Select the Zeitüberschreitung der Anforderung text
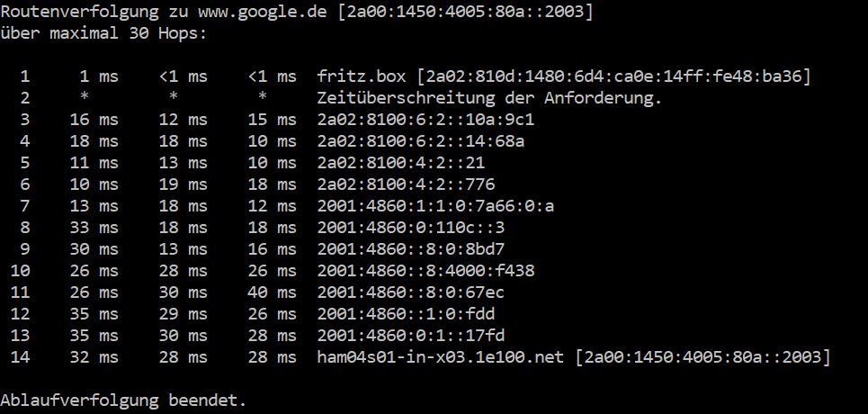This screenshot has width=868, height=414. (489, 98)
